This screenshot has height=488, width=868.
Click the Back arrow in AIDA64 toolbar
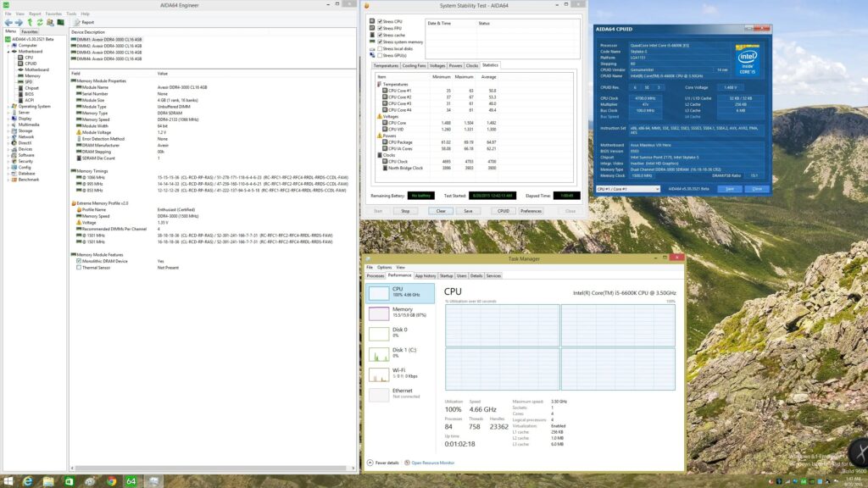click(x=8, y=22)
